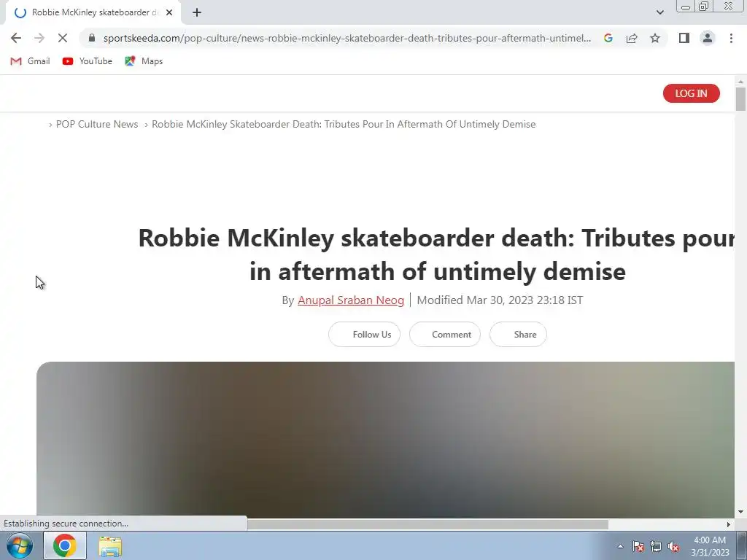Image resolution: width=747 pixels, height=560 pixels.
Task: Click the blurred article hero image
Action: coord(385,439)
